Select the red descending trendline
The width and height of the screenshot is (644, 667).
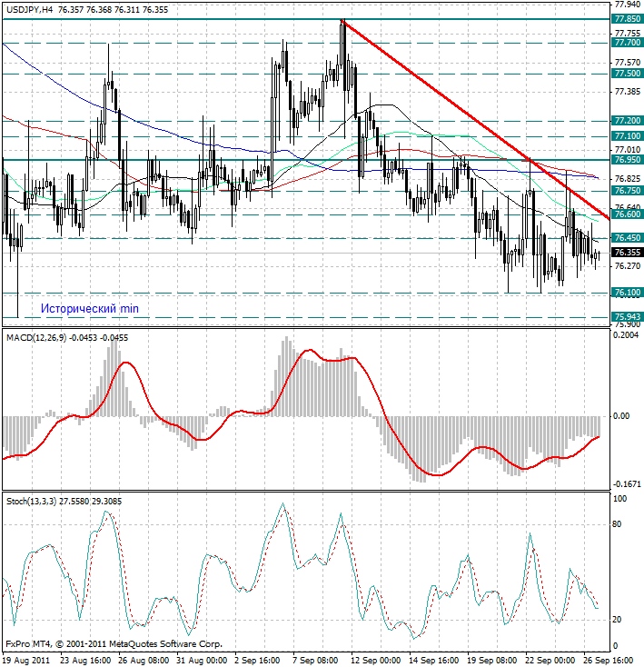pyautogui.click(x=475, y=120)
